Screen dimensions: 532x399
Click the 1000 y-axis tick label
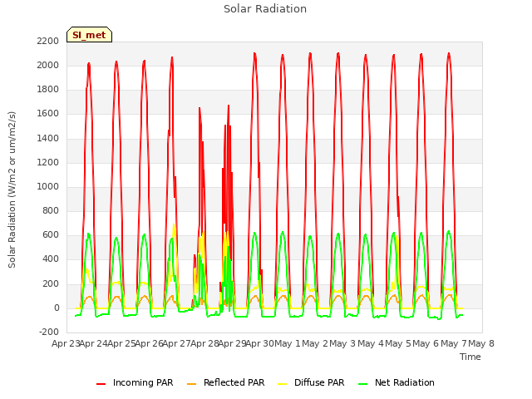48,186
